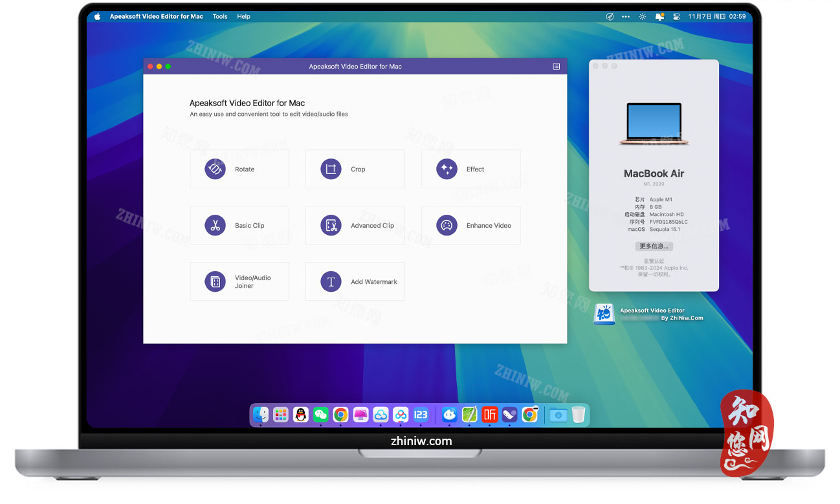Image resolution: width=840 pixels, height=504 pixels.
Task: Click the green zoom button of the editor window
Action: pos(168,67)
